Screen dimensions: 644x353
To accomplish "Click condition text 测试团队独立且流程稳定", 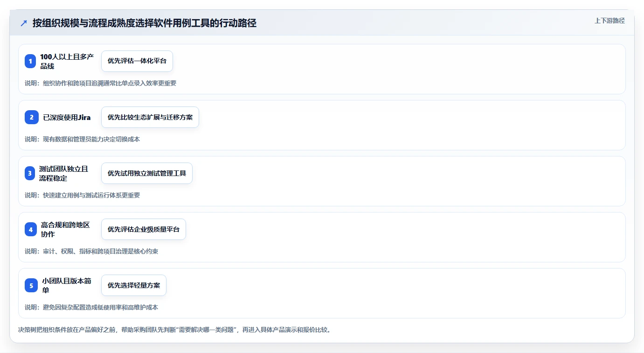I will [63, 173].
